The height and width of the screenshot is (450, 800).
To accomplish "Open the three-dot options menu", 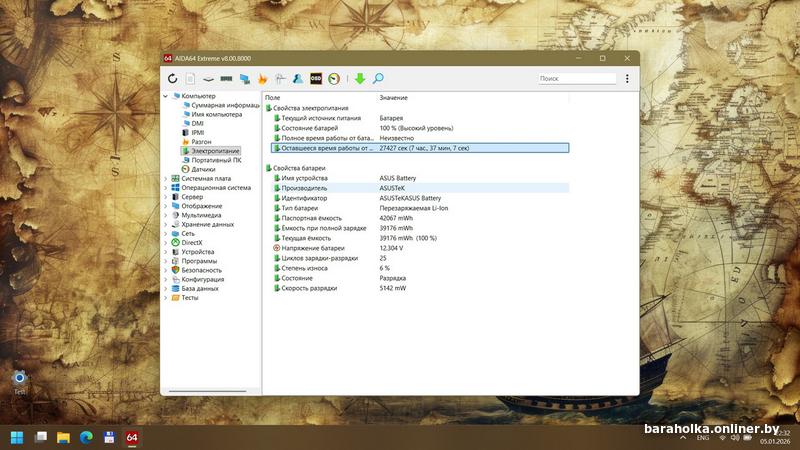I will [x=627, y=78].
